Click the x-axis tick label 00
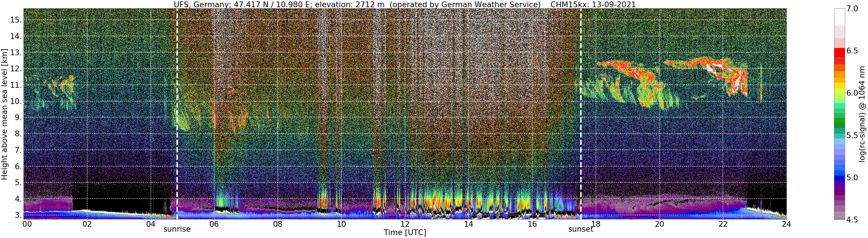Viewport: 868px width, 238px height. pos(27,224)
